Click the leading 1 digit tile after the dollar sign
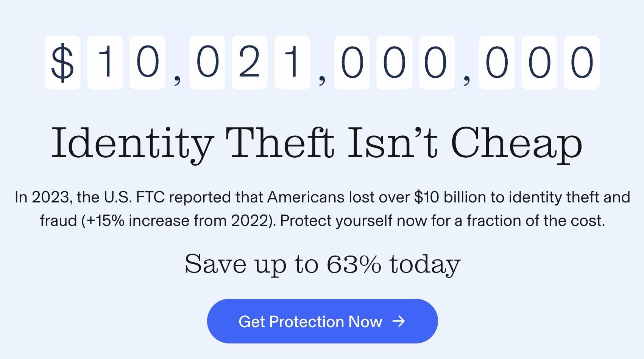Screen dimensions: 644x359 (105, 63)
